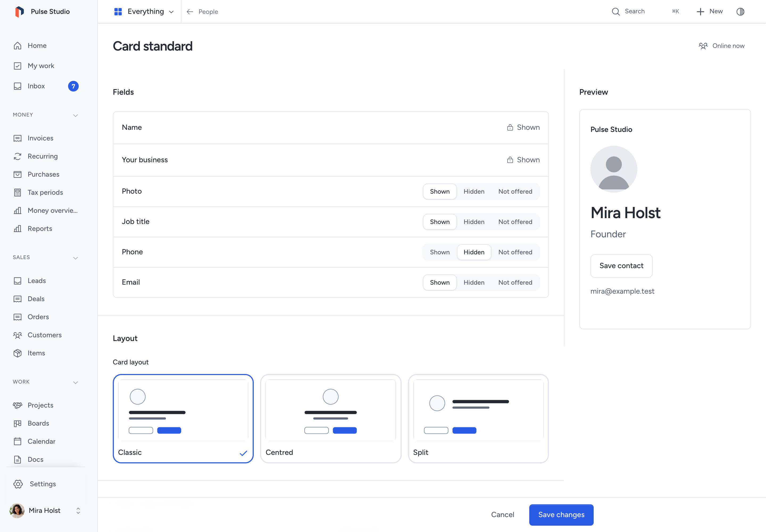Screen dimensions: 766x532
Task: Open the Inbox tray icon
Action: point(18,86)
